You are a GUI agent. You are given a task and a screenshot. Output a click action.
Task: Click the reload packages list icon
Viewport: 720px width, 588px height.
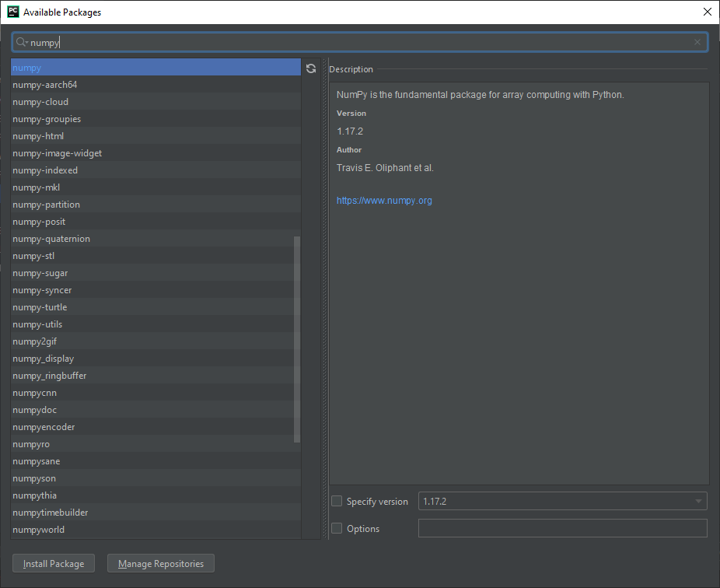click(x=311, y=68)
